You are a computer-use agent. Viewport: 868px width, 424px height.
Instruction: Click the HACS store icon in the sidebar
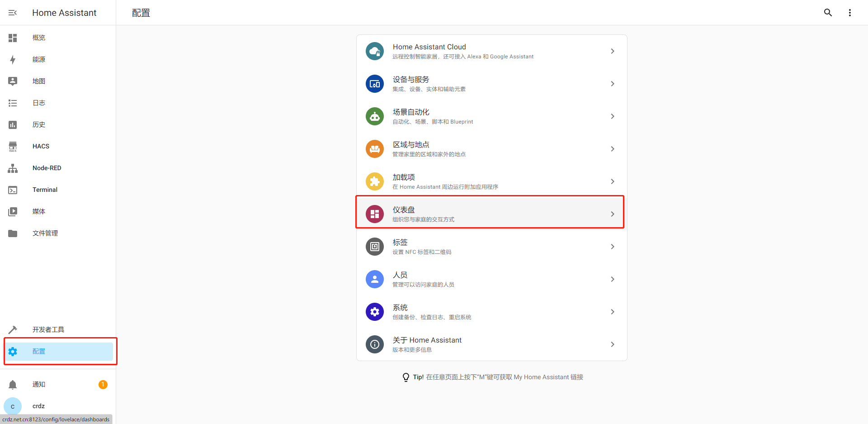pos(13,146)
